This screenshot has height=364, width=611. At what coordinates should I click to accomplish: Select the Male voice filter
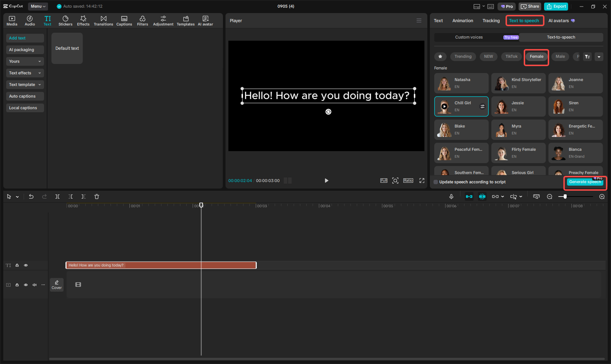[560, 57]
